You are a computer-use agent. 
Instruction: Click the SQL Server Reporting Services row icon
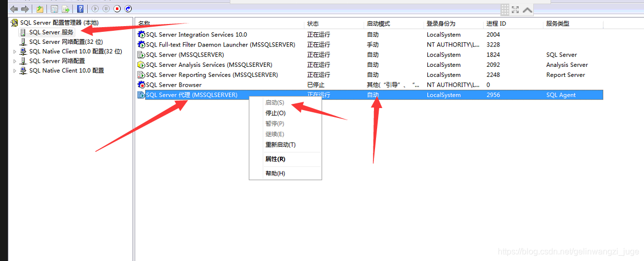(141, 75)
